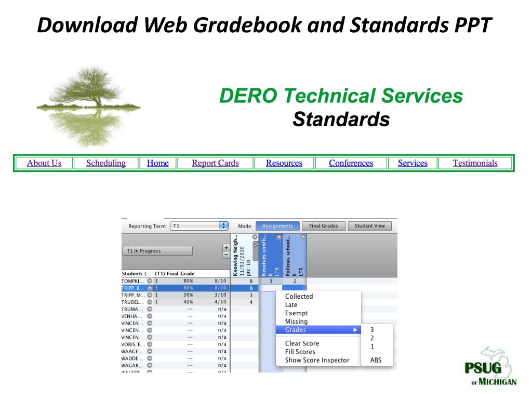
Task: Open the Services link
Action: (x=413, y=163)
